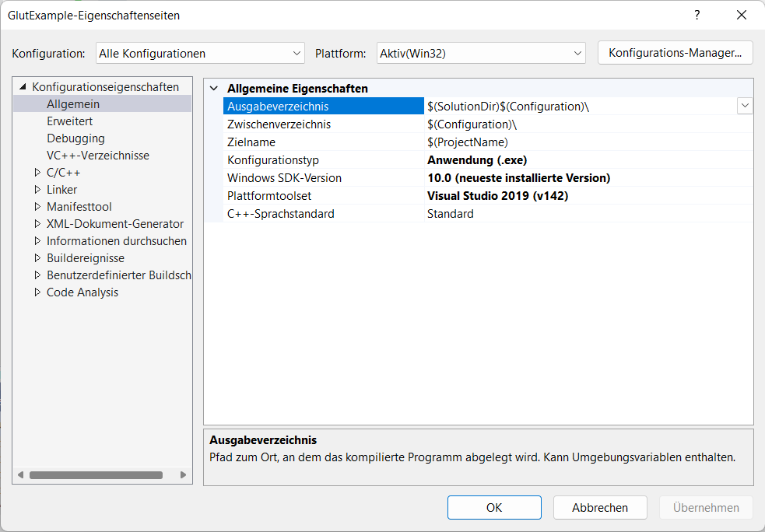Select the C/C++ tree label
765x532 pixels.
click(63, 172)
